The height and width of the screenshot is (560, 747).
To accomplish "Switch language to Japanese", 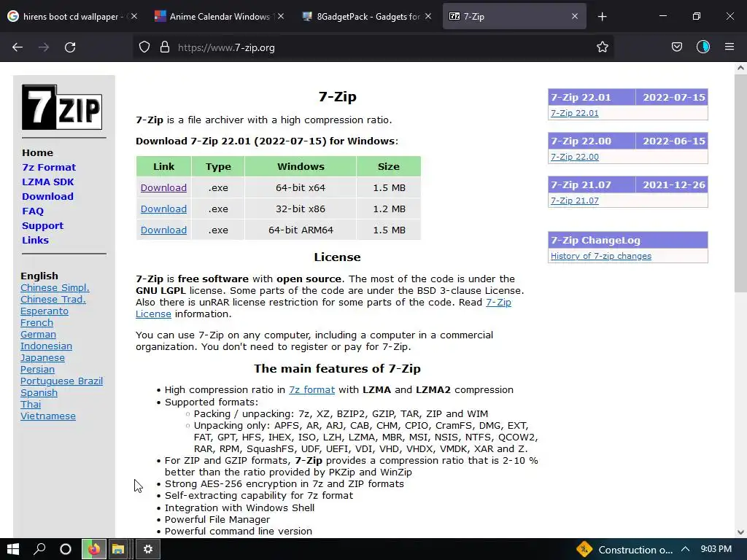I will (x=42, y=357).
